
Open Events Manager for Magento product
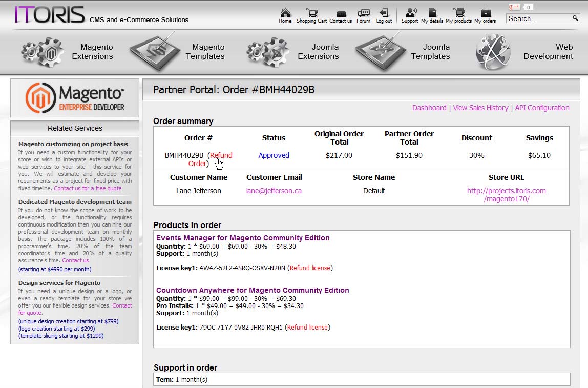(243, 238)
